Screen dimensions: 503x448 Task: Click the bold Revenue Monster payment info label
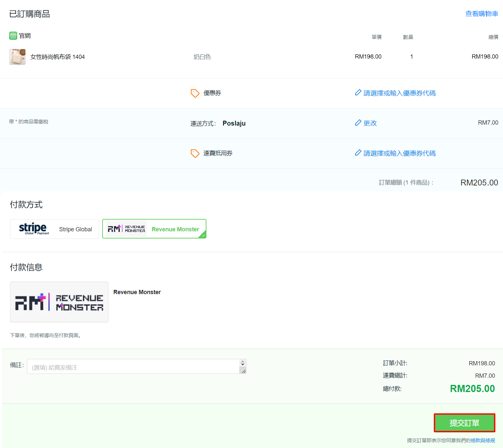[x=137, y=292]
